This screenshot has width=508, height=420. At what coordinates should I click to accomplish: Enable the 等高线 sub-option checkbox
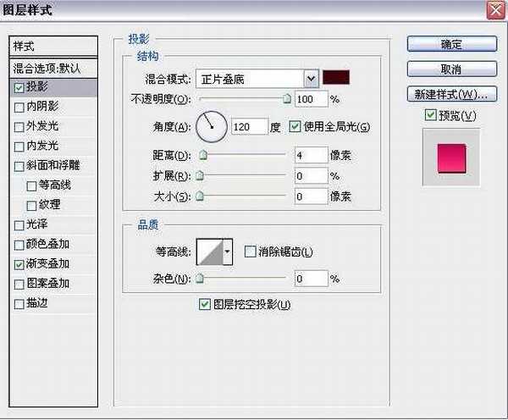[31, 186]
